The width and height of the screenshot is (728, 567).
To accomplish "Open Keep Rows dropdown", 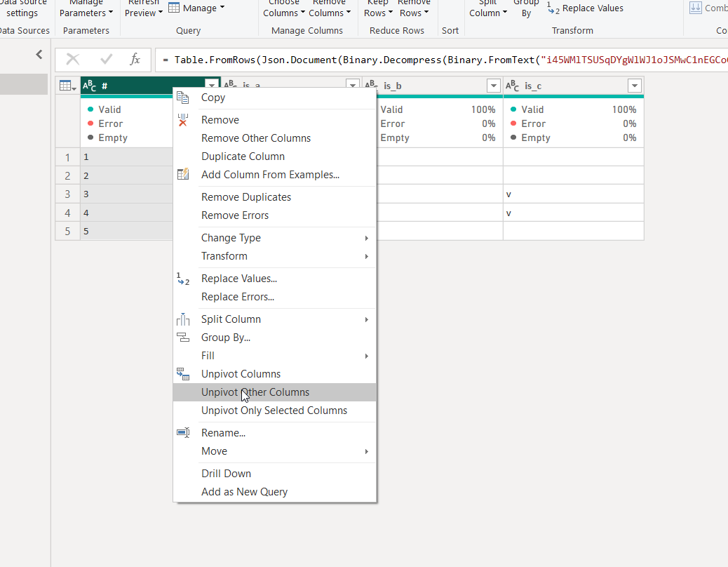I will (x=390, y=13).
